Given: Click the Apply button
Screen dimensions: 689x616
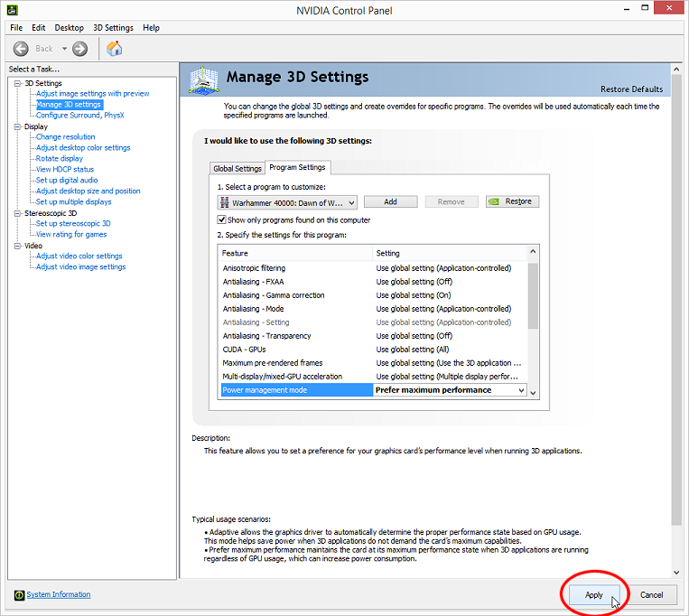Looking at the screenshot, I should (594, 595).
